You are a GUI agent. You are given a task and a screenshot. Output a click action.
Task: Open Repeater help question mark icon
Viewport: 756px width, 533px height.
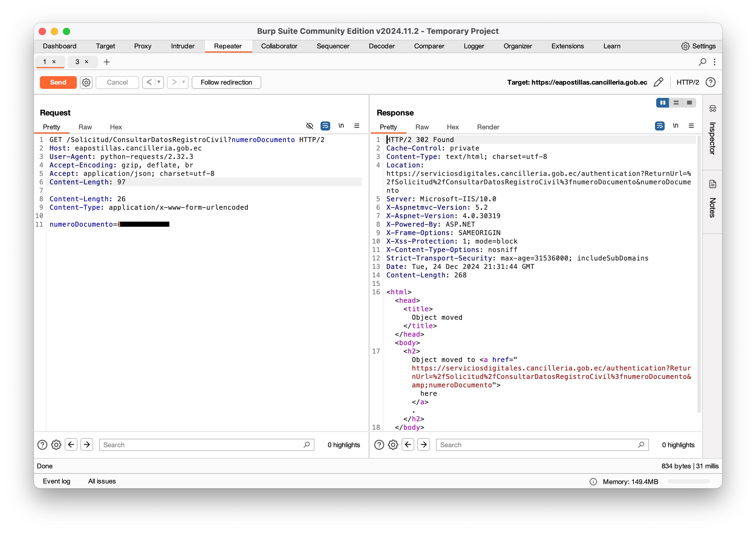[x=711, y=82]
